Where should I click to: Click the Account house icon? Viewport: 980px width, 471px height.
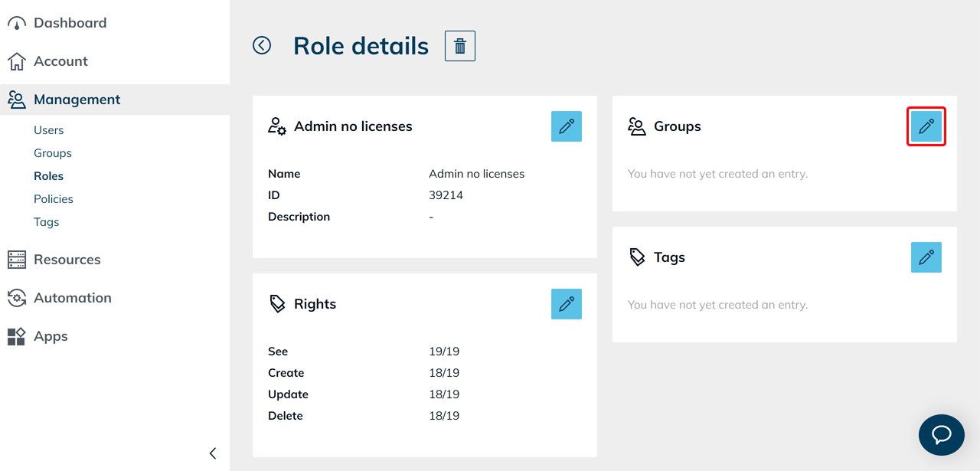click(x=17, y=61)
